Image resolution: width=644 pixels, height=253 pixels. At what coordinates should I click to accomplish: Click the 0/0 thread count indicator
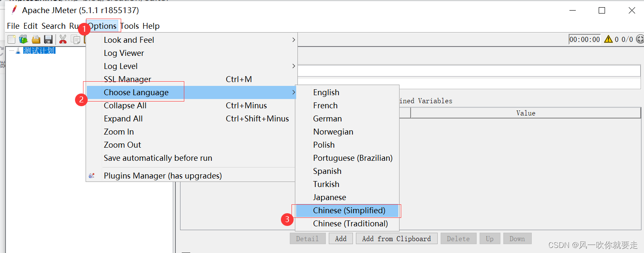click(627, 39)
